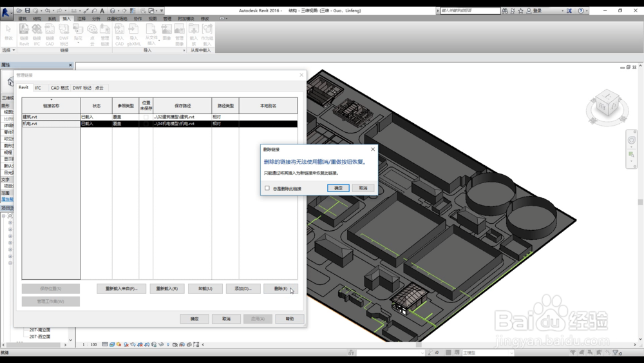The height and width of the screenshot is (363, 644).
Task: Toggle 位置未保存 checkbox for 机电.rvt row
Action: click(x=146, y=124)
